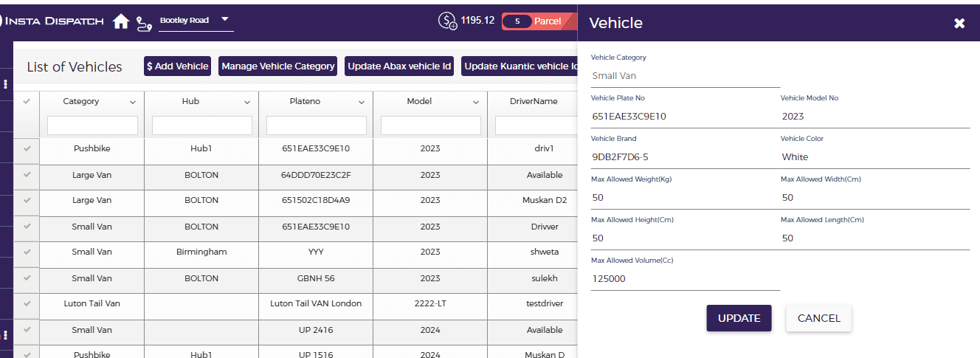Viewport: 980px width, 358px height.
Task: Focus the Plateno filter box
Action: [x=317, y=125]
